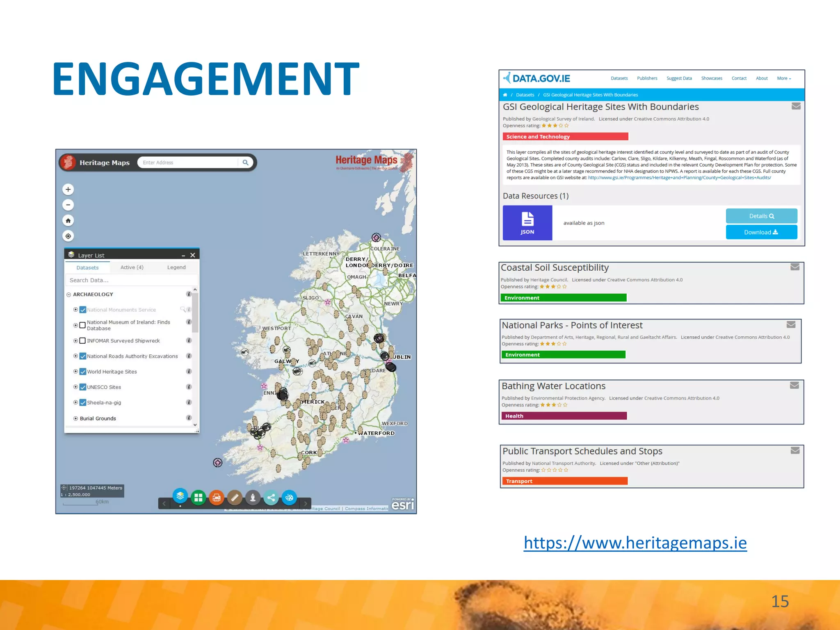Show info for National Roads Authority Excavations
This screenshot has width=840, height=630.
(189, 356)
